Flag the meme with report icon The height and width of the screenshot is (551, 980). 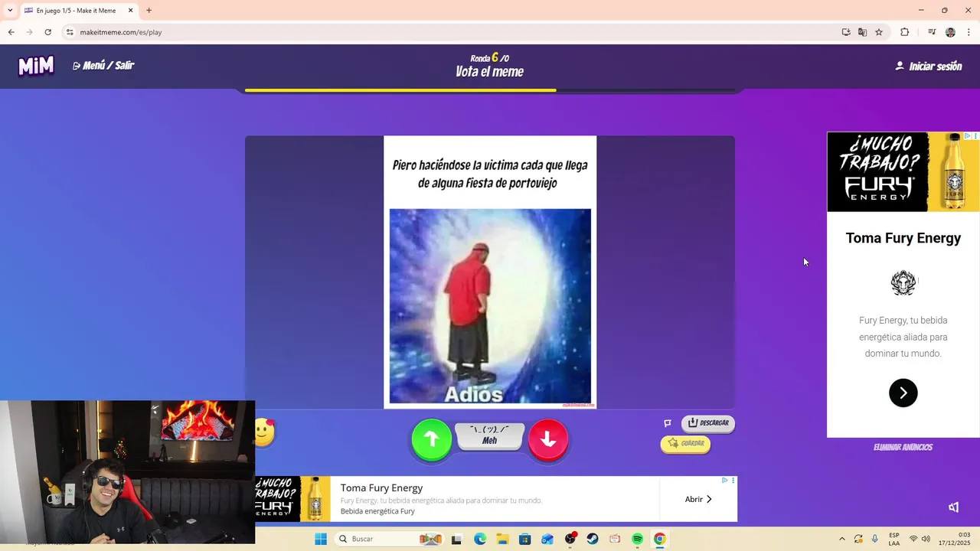668,423
